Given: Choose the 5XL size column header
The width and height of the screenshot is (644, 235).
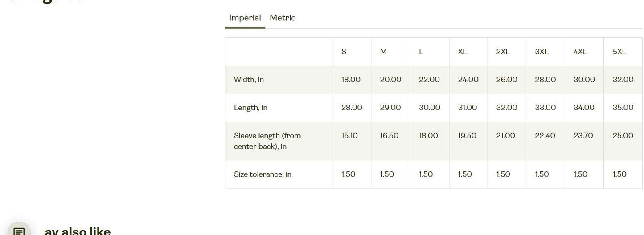Looking at the screenshot, I should point(619,52).
